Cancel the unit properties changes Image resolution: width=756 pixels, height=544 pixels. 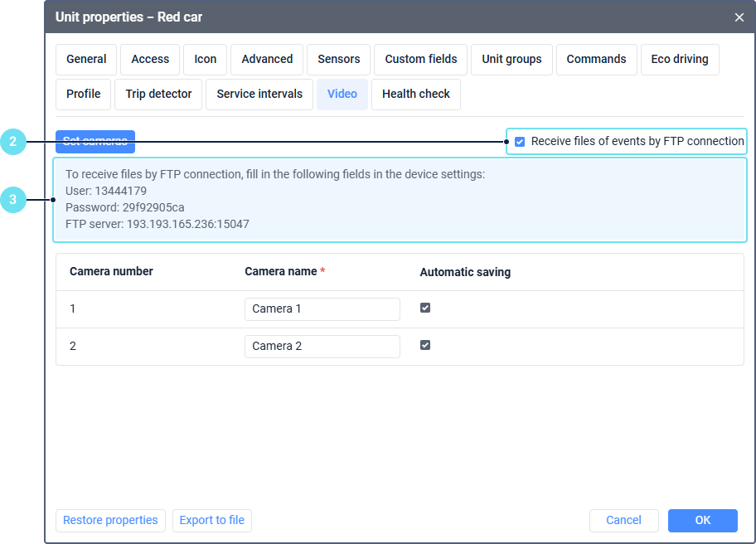click(624, 521)
